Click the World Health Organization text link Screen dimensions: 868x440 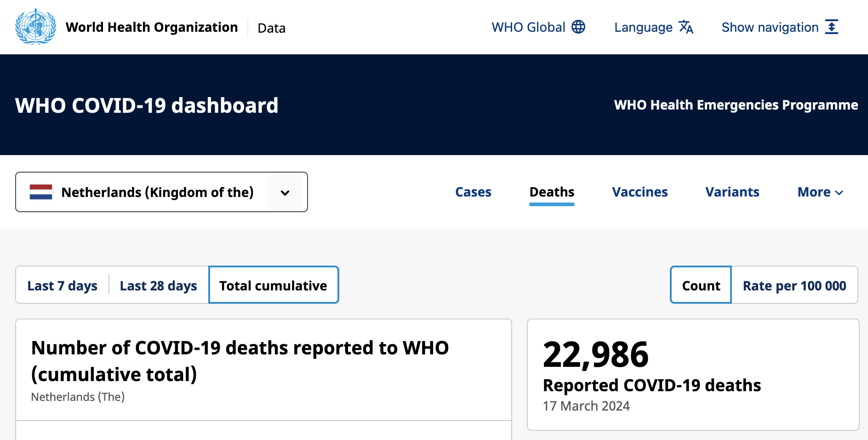click(152, 27)
